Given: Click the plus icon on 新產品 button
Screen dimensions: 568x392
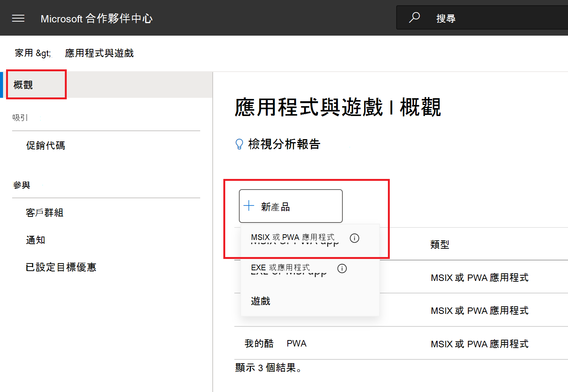Looking at the screenshot, I should (249, 206).
